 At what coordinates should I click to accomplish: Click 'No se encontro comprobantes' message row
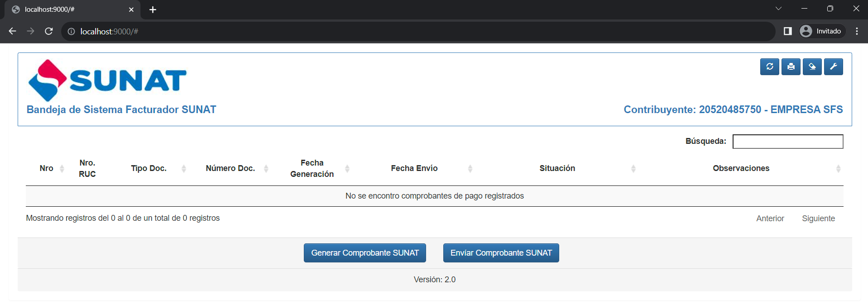435,196
